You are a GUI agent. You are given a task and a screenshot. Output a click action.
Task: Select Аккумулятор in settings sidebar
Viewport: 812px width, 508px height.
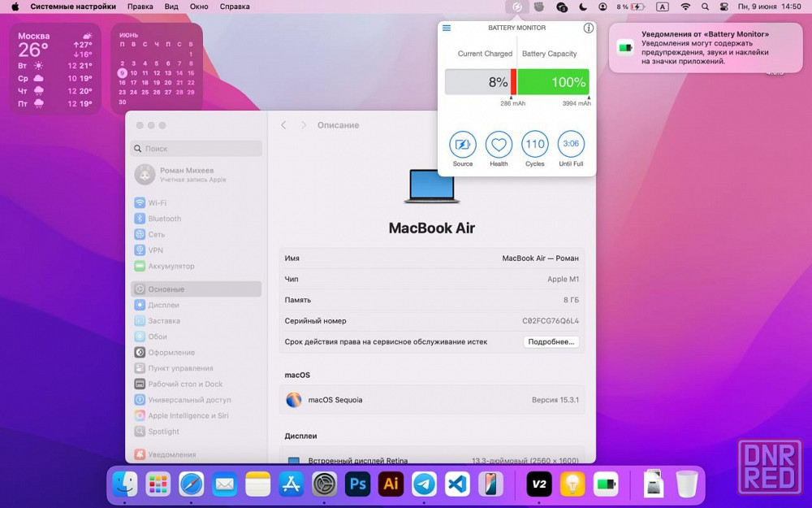pos(197,266)
